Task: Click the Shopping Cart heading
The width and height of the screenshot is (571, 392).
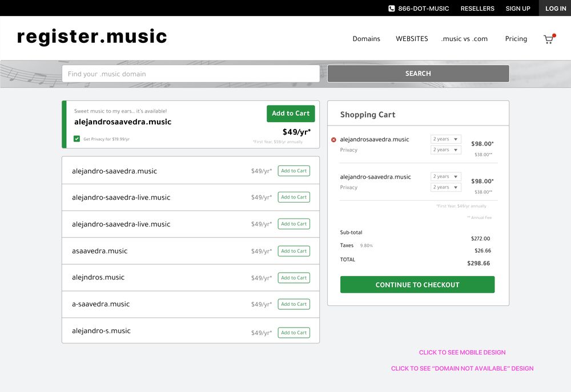Action: pos(367,115)
